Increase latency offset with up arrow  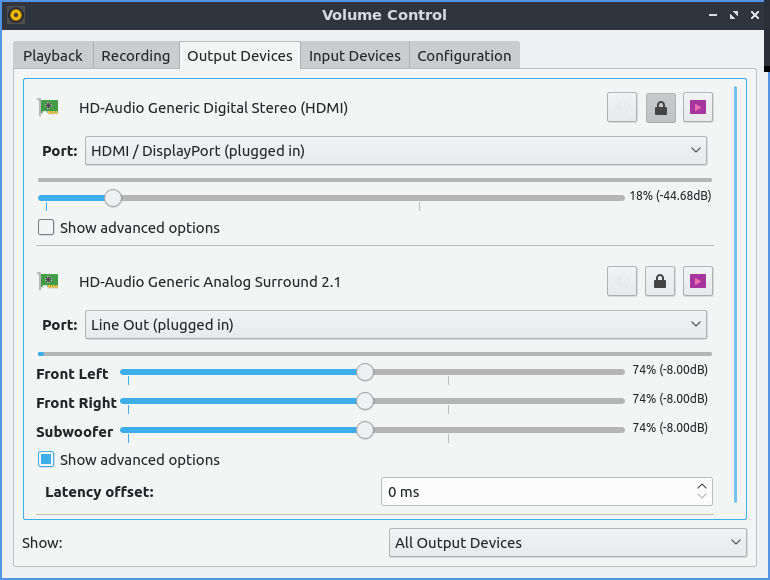pyautogui.click(x=702, y=486)
